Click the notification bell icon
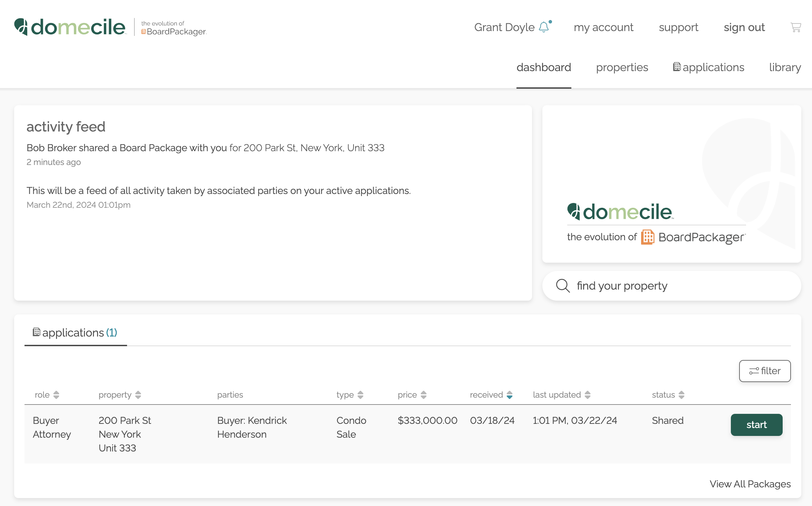 pyautogui.click(x=544, y=27)
